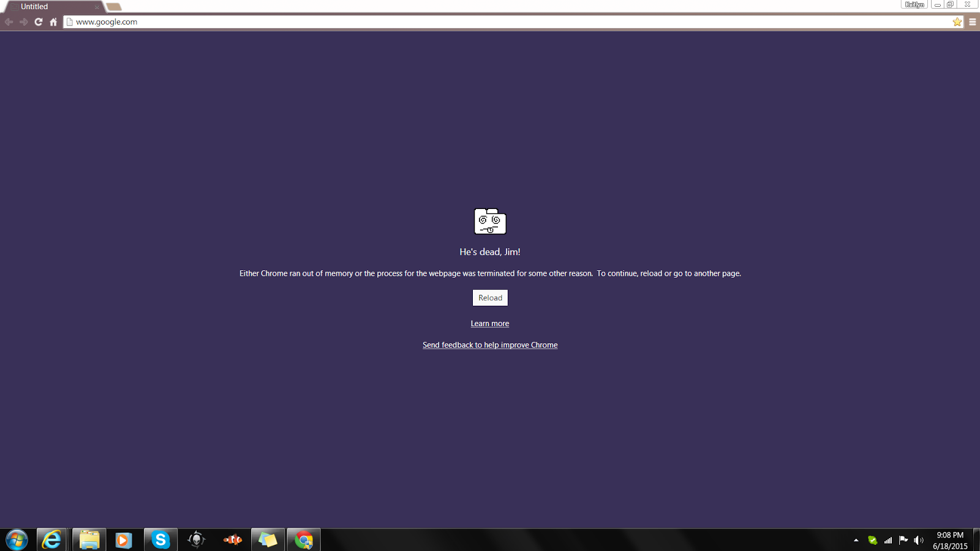Open the Windows Start menu
Viewport: 980px width, 551px height.
pyautogui.click(x=17, y=540)
